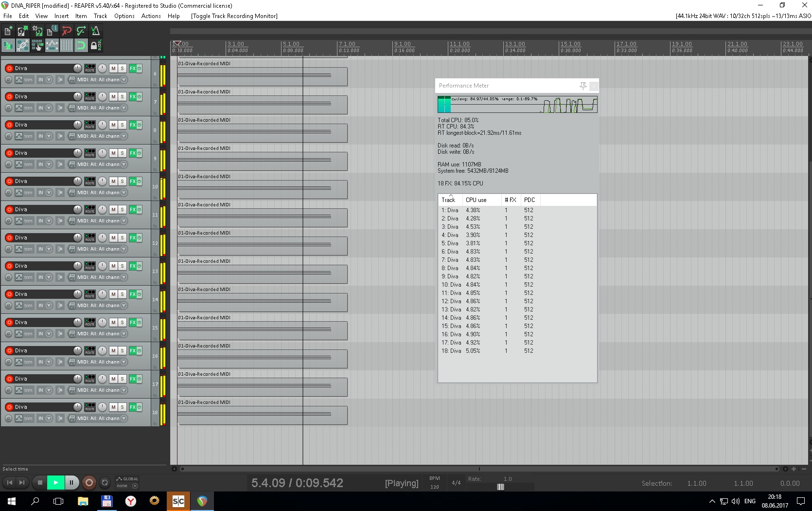Sort Performance Meter by PDC column
812x511 pixels.
pyautogui.click(x=530, y=200)
